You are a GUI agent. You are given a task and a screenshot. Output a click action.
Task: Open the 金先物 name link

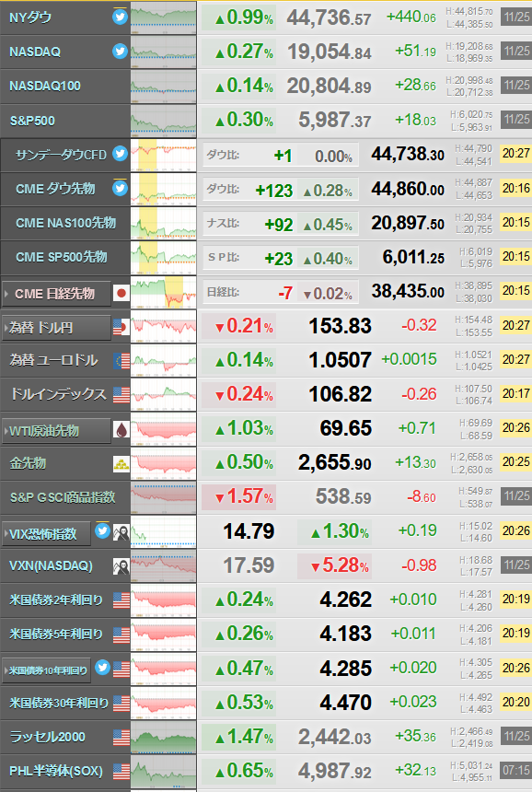(28, 463)
